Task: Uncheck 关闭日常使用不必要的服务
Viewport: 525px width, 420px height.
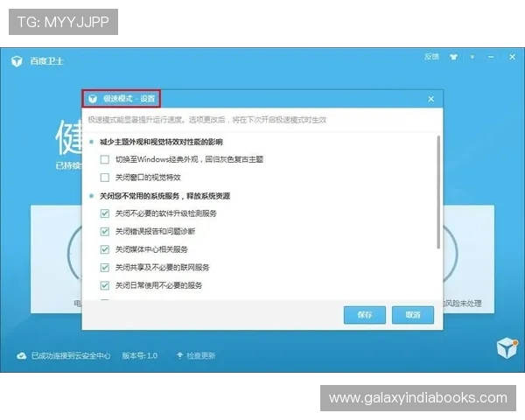Action: tap(105, 285)
